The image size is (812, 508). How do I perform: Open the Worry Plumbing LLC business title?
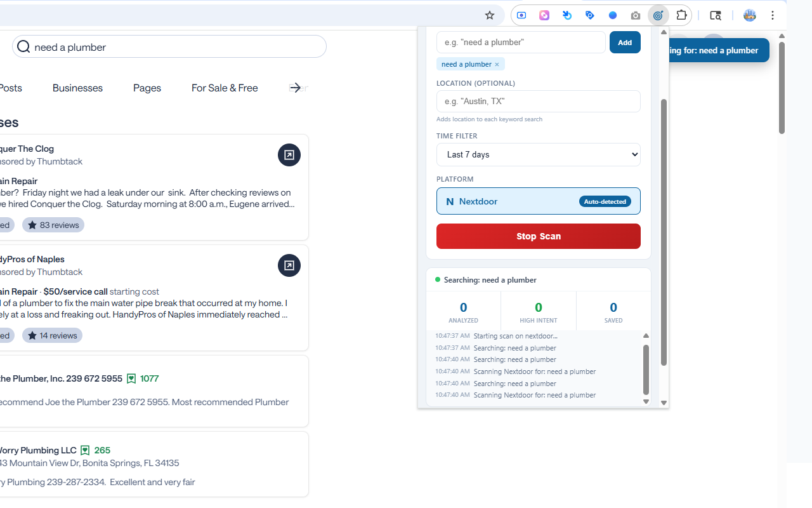click(38, 450)
